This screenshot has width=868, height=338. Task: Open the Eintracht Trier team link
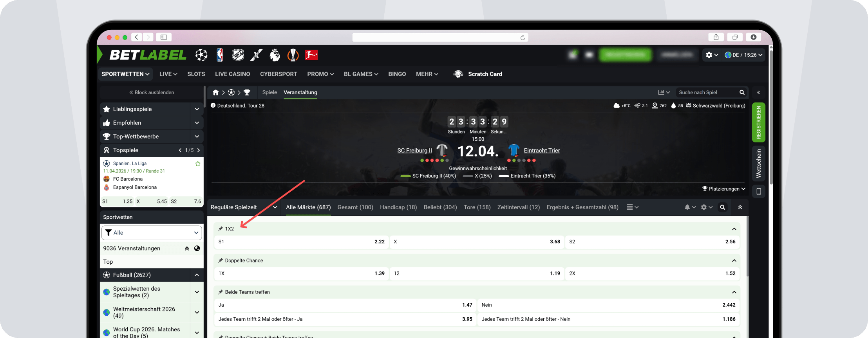click(542, 151)
